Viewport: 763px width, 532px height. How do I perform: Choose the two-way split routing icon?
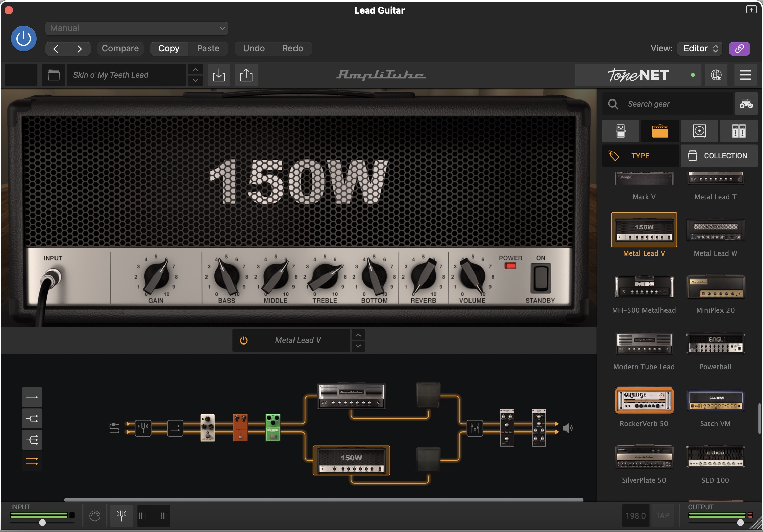(x=32, y=419)
